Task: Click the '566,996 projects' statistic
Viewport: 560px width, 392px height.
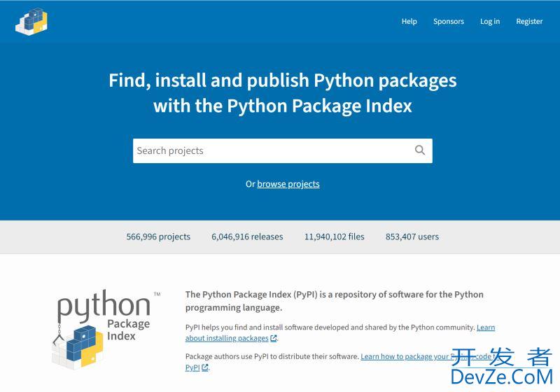Action: [x=158, y=237]
